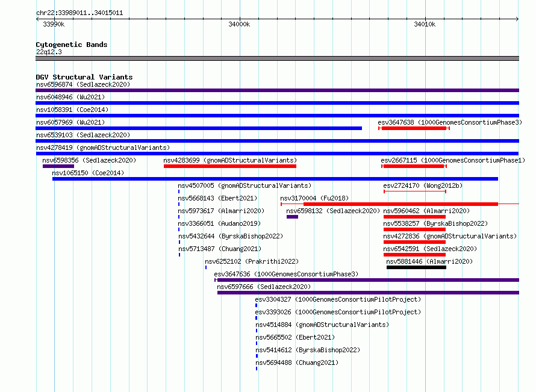This screenshot has width=536, height=392.
Task: Select the Cytogenetic Bands track title
Action: (72, 45)
